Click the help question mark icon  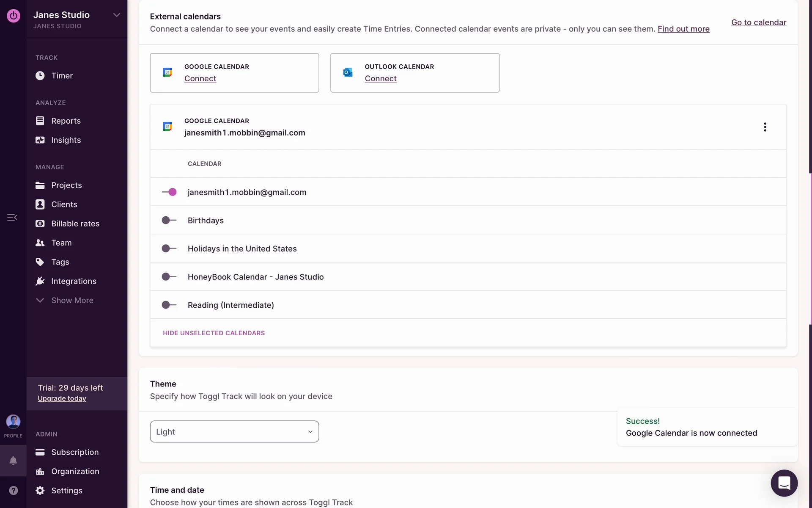click(14, 490)
